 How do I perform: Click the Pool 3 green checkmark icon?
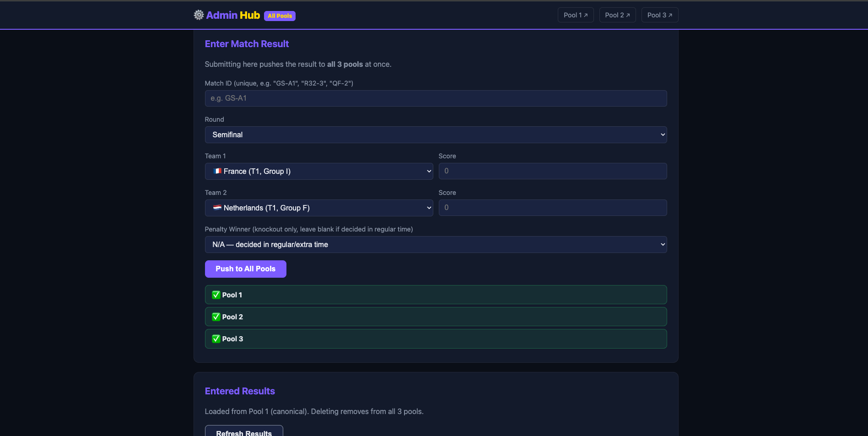tap(216, 339)
